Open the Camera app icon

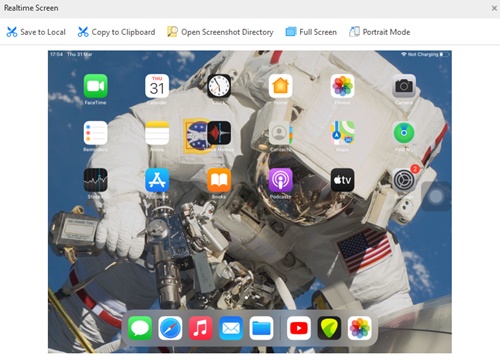(404, 86)
